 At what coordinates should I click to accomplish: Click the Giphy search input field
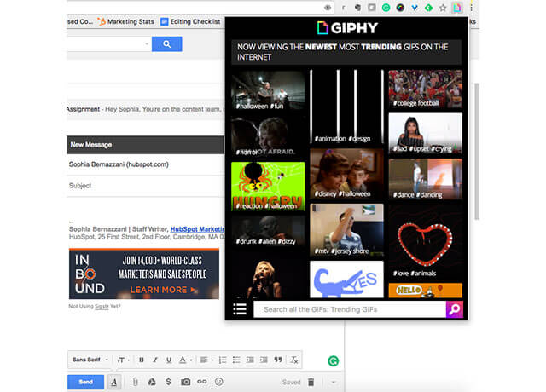[348, 309]
